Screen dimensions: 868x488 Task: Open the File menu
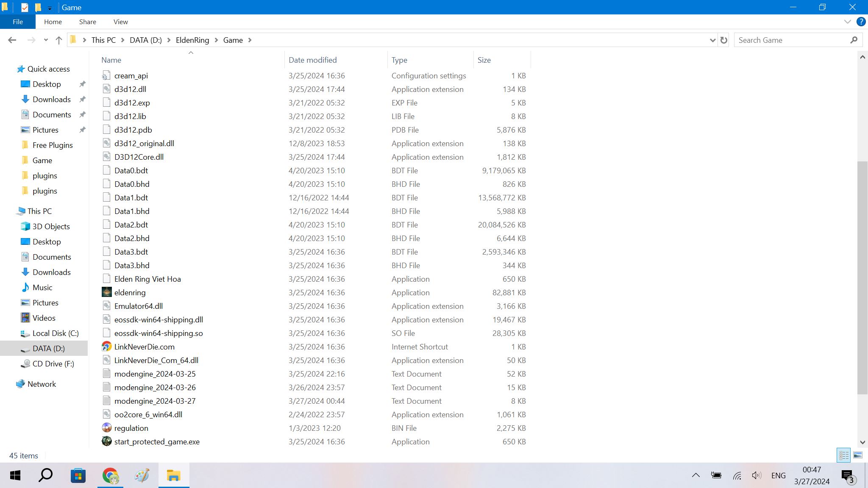click(x=18, y=22)
